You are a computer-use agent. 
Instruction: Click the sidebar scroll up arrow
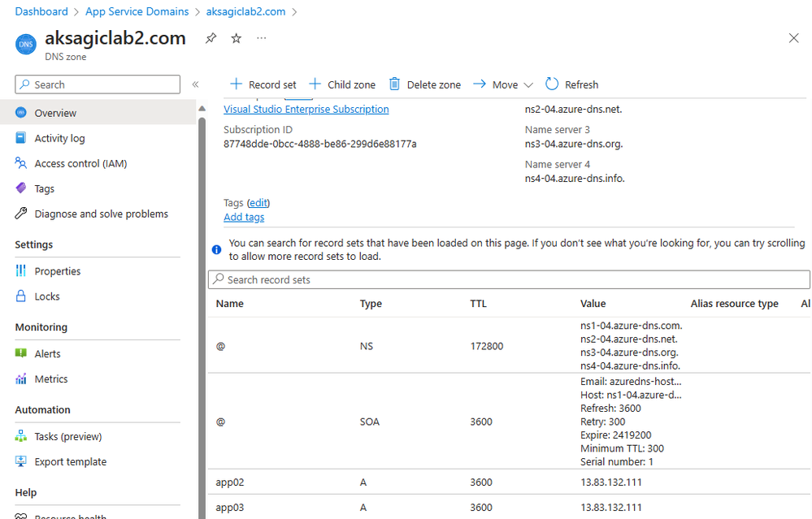pos(202,109)
